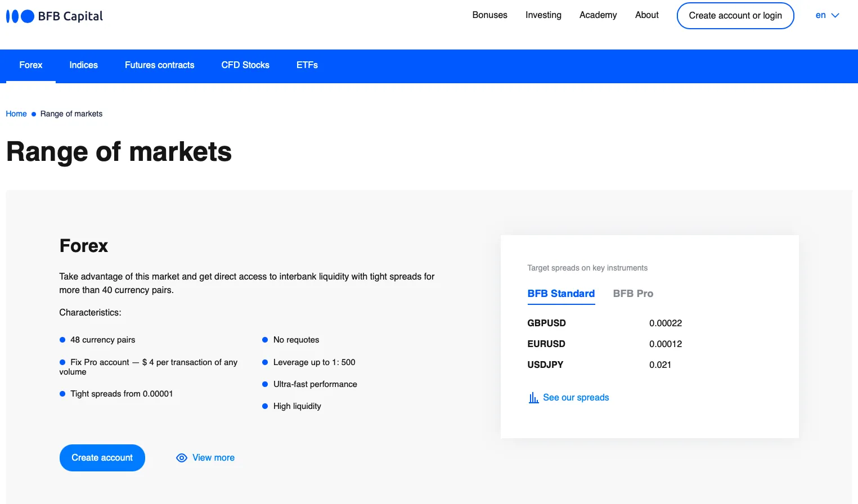Click 'Range of markets' breadcrumb text
The image size is (858, 504).
tap(71, 114)
